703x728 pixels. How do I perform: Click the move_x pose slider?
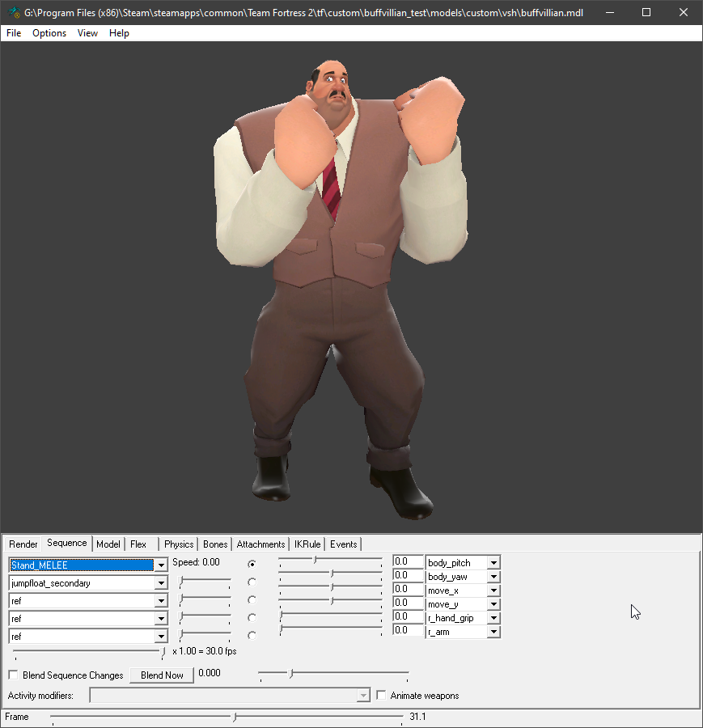(x=330, y=588)
